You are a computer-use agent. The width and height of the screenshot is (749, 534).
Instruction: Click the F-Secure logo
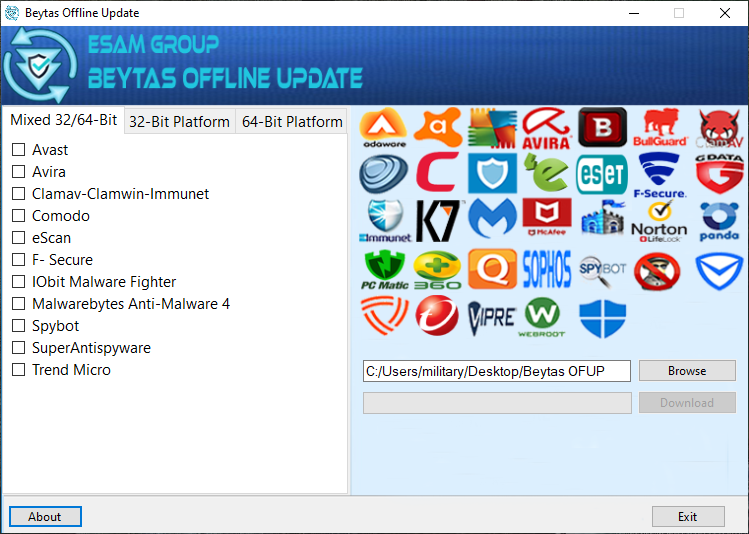click(x=660, y=175)
